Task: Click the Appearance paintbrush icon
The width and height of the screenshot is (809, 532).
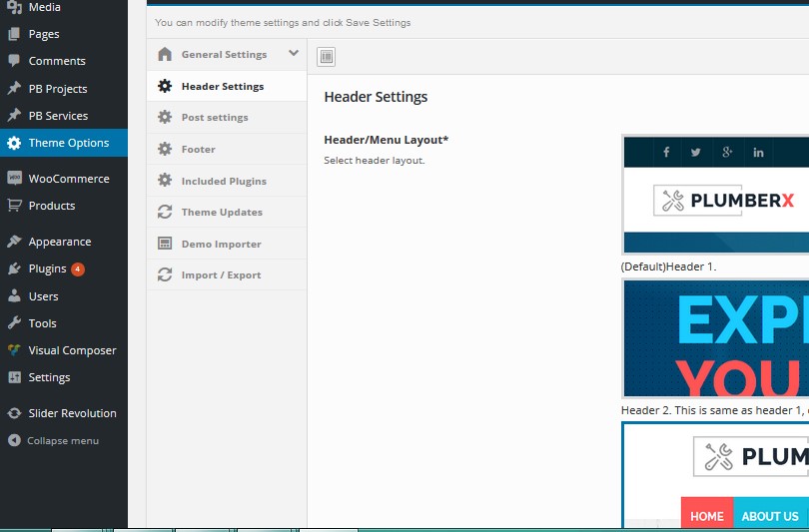Action: pos(14,242)
